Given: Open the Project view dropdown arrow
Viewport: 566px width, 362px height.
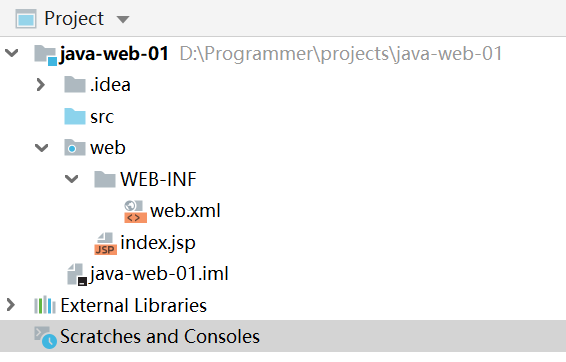Looking at the screenshot, I should point(123,19).
